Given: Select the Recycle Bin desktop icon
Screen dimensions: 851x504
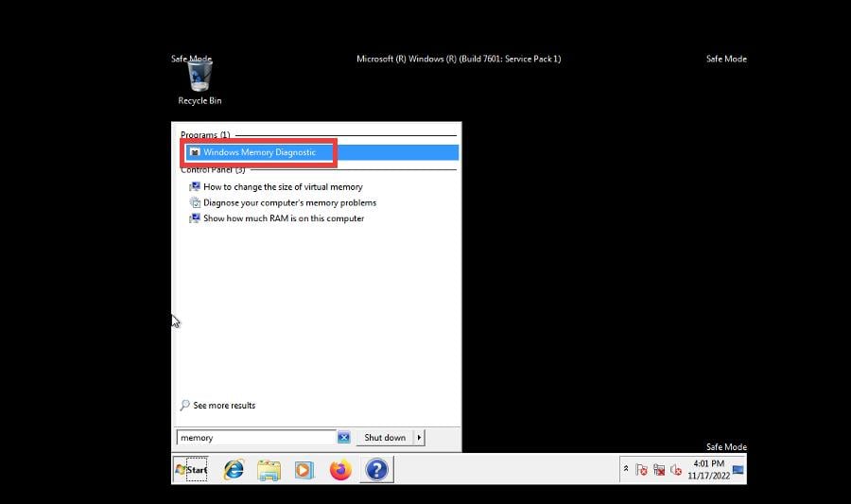Looking at the screenshot, I should (x=200, y=82).
